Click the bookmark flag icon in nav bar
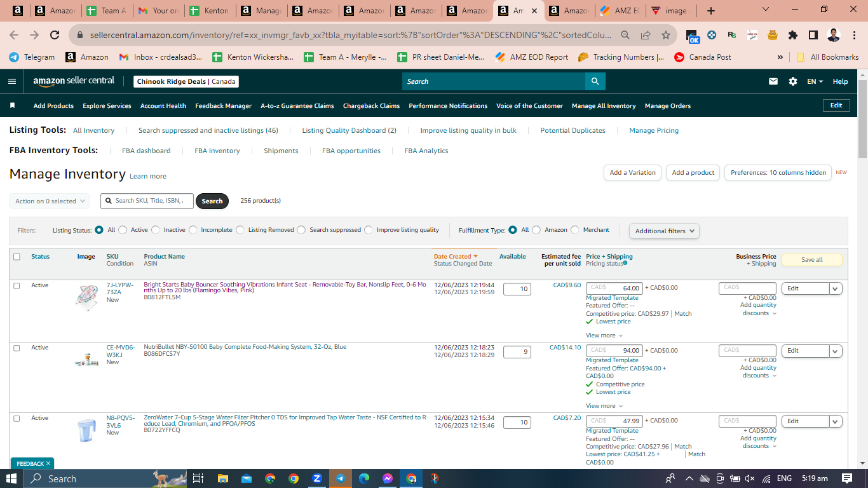Image resolution: width=868 pixels, height=488 pixels. tap(12, 105)
